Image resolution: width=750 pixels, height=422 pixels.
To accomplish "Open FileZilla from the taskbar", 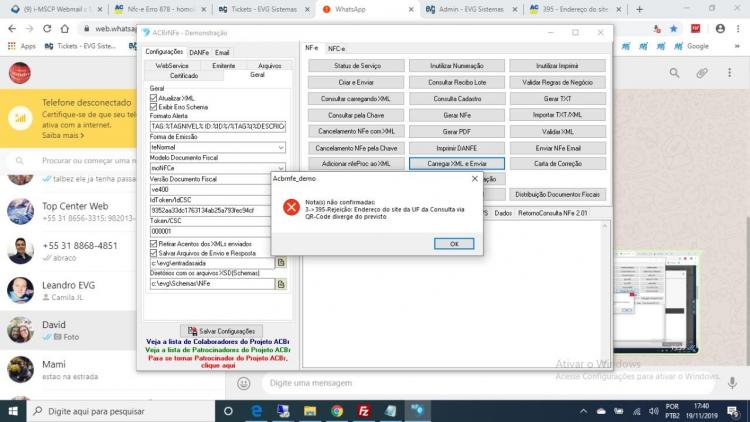I will click(364, 411).
